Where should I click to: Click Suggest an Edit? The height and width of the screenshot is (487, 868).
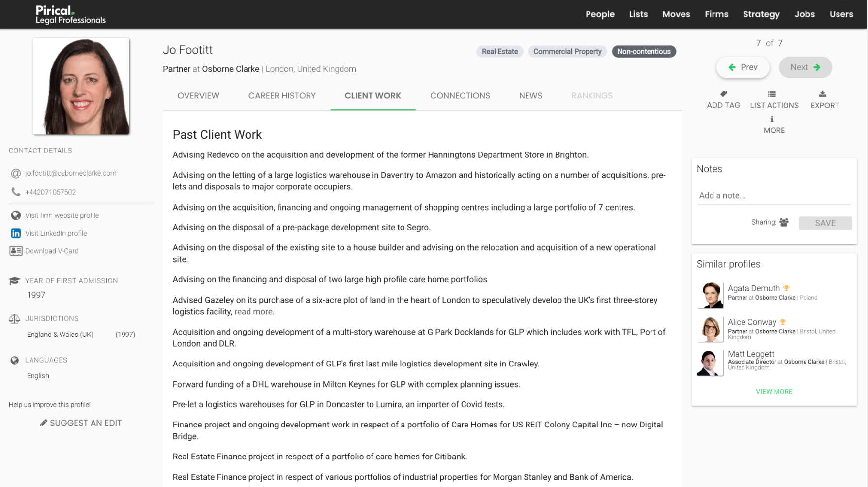(81, 423)
